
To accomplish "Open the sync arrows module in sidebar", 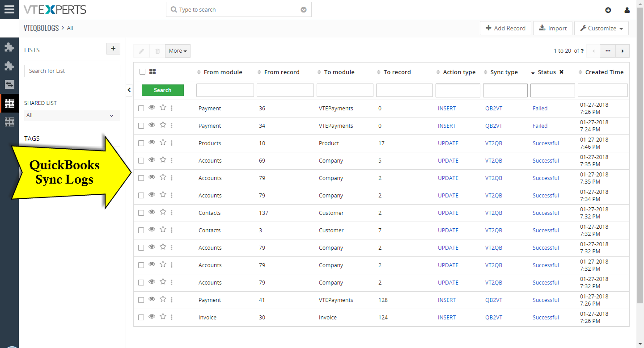I will 9,84.
